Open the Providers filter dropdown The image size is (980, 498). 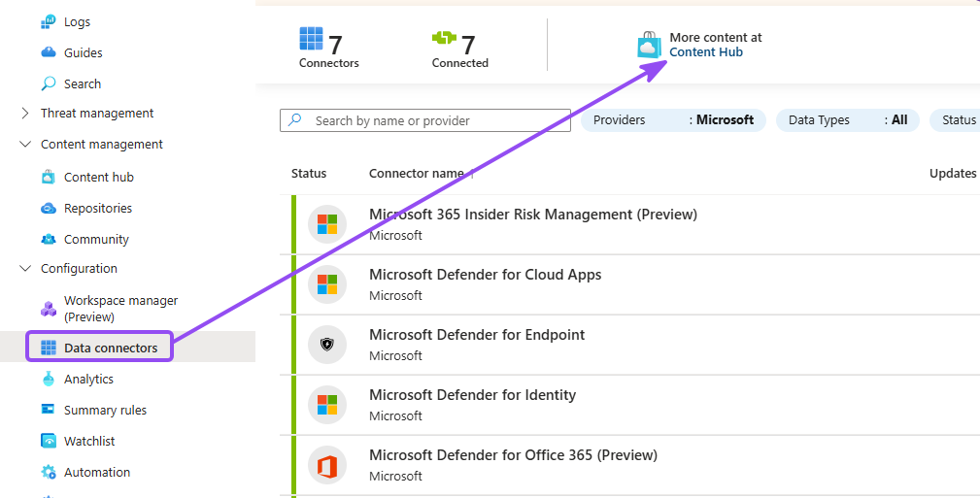[x=673, y=120]
